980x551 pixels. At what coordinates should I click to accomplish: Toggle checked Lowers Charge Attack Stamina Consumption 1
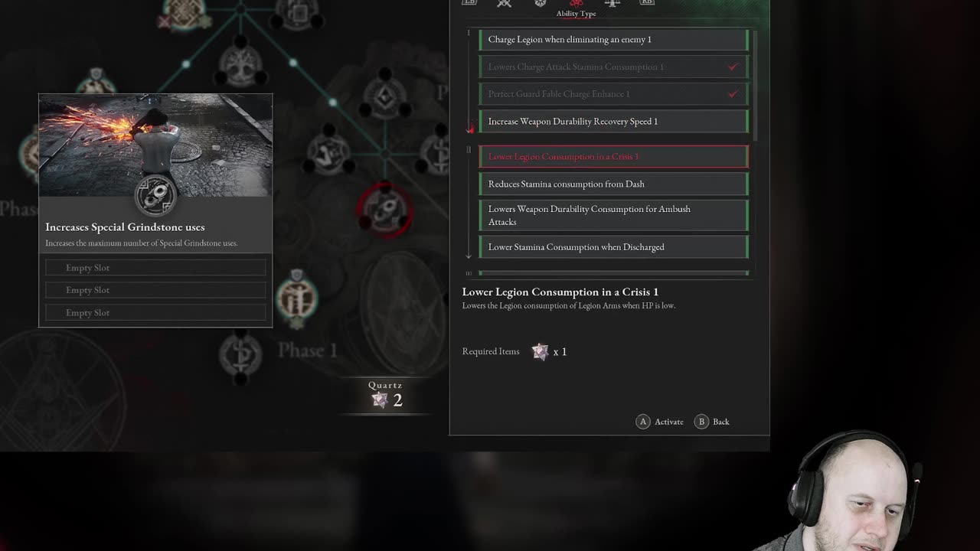(x=614, y=67)
